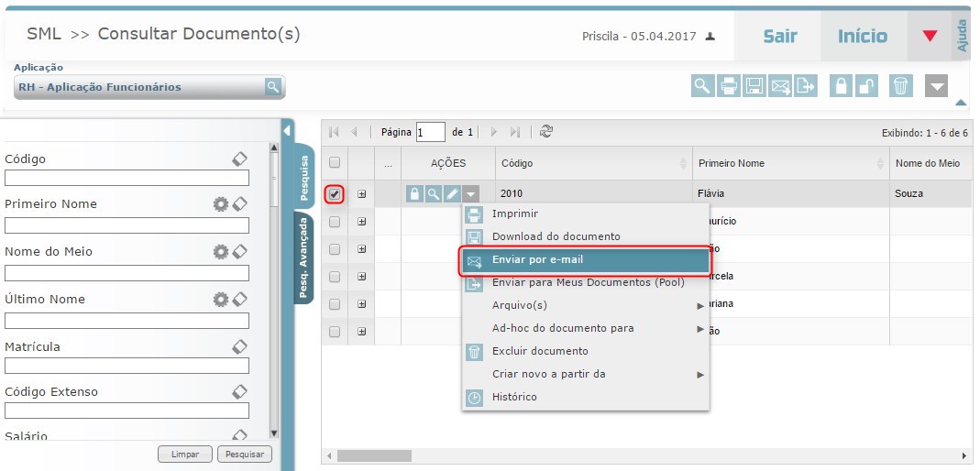Click the trash can icon in top toolbar
The height and width of the screenshot is (471, 980).
click(x=901, y=86)
